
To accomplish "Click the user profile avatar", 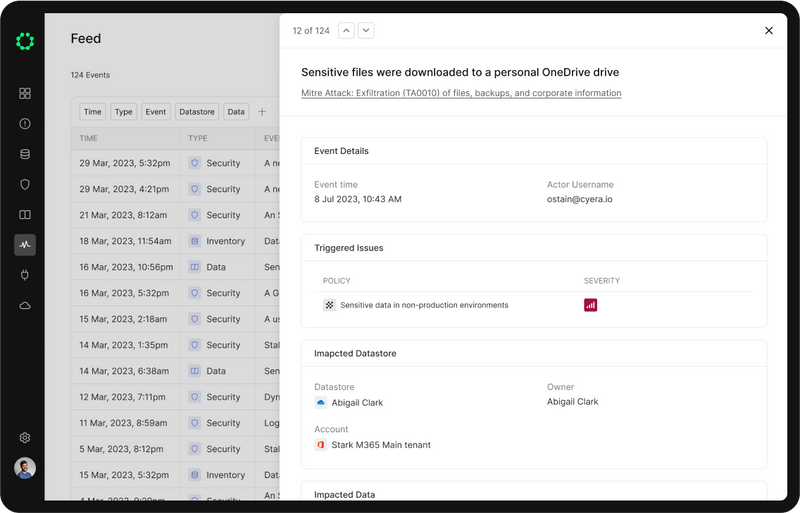I will coord(25,468).
